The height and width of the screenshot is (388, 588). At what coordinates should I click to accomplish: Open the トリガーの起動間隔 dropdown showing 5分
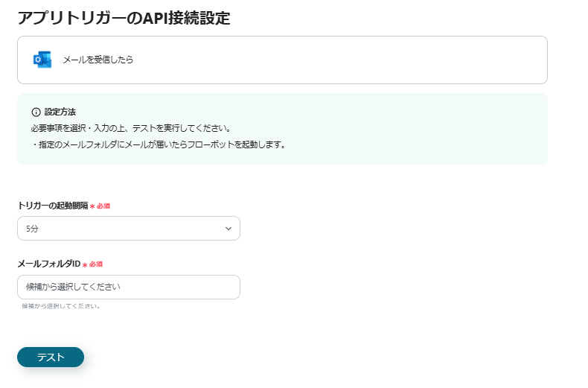coord(128,229)
